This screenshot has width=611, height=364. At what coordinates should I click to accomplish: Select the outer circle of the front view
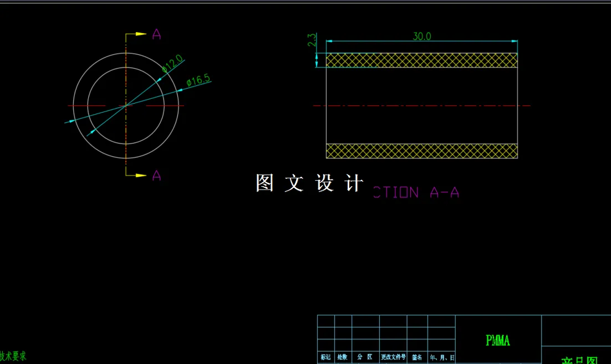[x=126, y=53]
